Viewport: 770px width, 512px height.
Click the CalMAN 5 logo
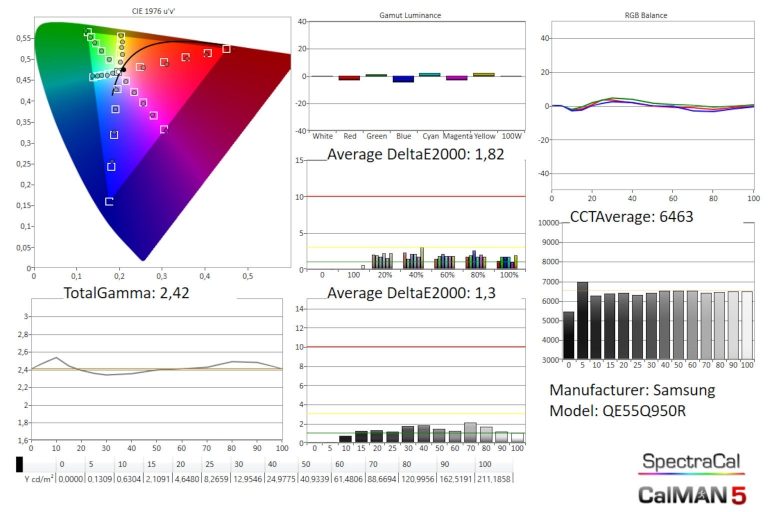click(692, 493)
